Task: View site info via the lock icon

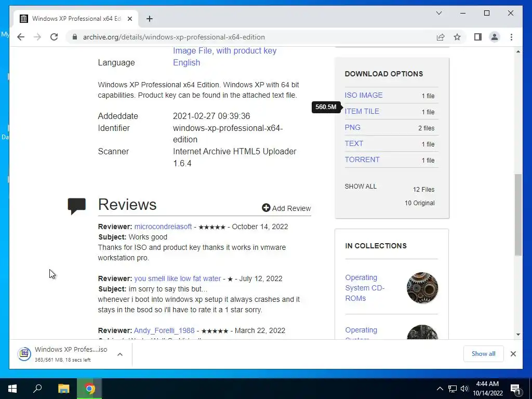Action: 75,37
